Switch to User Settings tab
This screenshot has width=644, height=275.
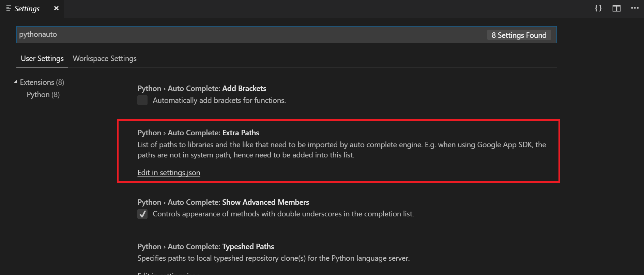tap(42, 59)
